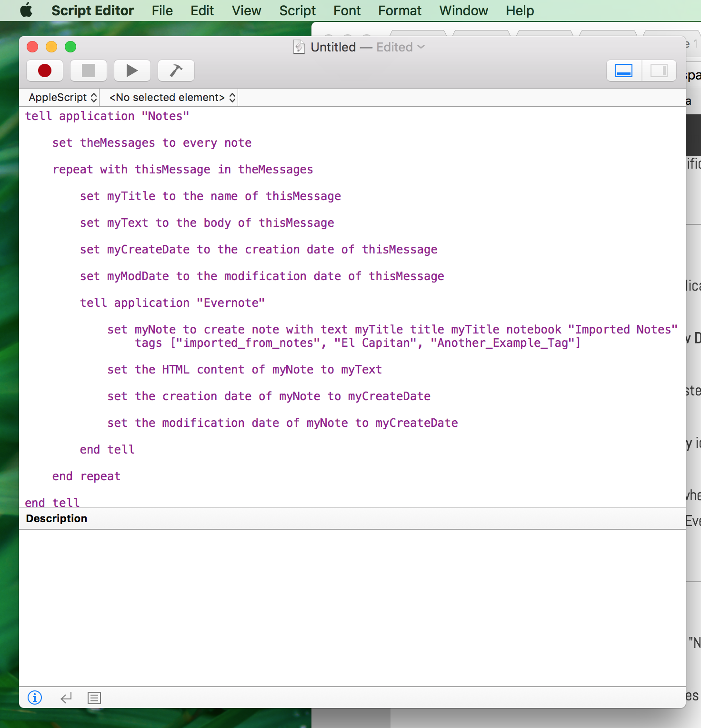Toggle the bottom accessory pane view
Screen dimensions: 701x728
[x=624, y=71]
